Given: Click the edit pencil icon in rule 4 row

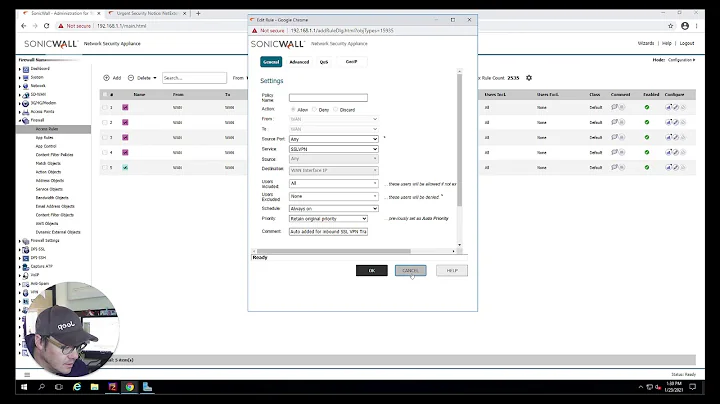Looking at the screenshot, I should tap(675, 152).
